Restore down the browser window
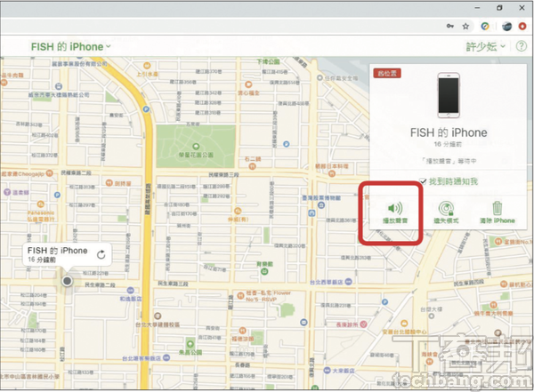Image resolution: width=534 pixels, height=392 pixels. [499, 8]
